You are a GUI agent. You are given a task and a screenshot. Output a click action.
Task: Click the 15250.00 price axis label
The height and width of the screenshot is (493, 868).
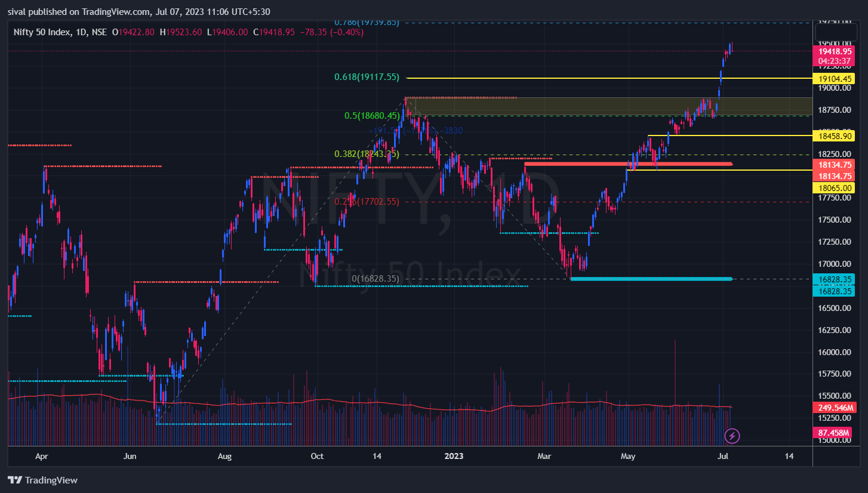pyautogui.click(x=834, y=418)
